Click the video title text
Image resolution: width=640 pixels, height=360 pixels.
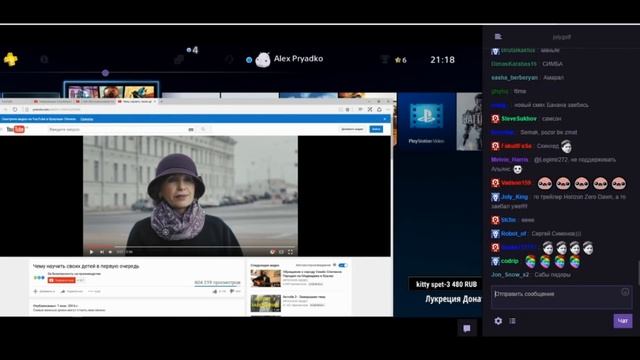(86, 266)
